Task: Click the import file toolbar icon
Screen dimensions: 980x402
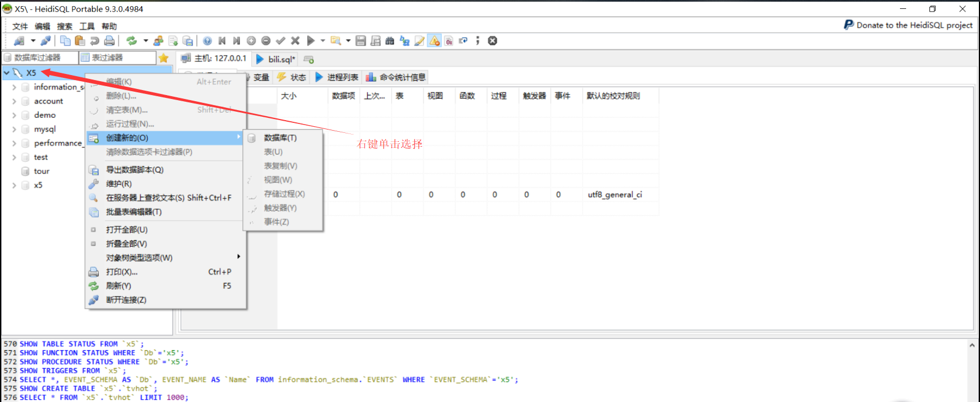Action: click(173, 41)
